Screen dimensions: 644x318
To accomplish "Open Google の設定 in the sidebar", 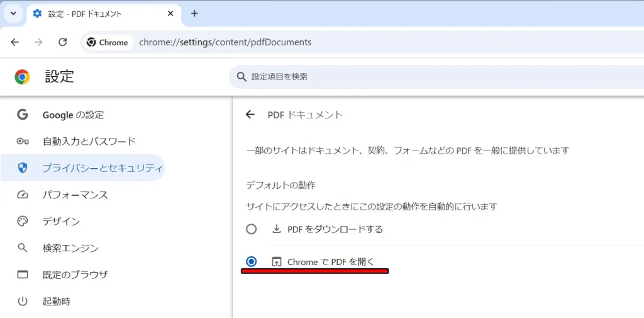I will pyautogui.click(x=82, y=115).
